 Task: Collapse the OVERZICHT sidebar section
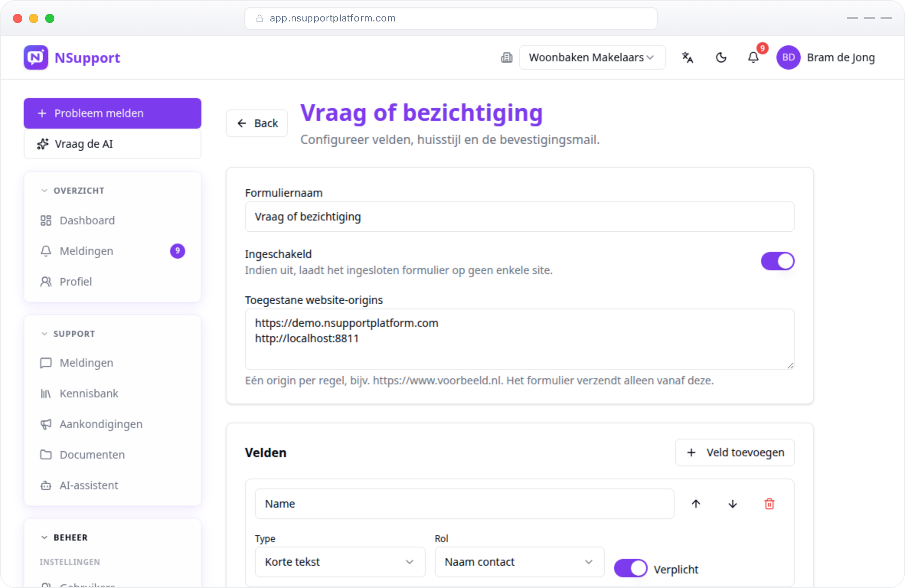point(73,191)
